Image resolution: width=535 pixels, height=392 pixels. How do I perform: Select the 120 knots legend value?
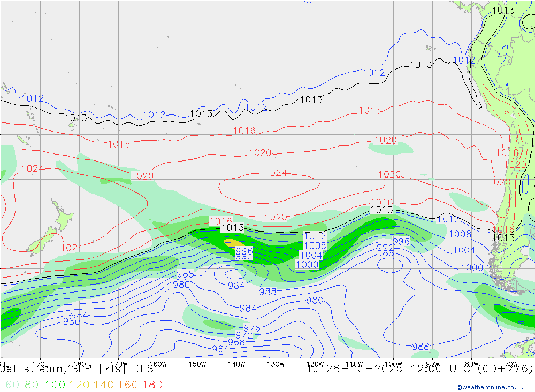tap(79, 385)
